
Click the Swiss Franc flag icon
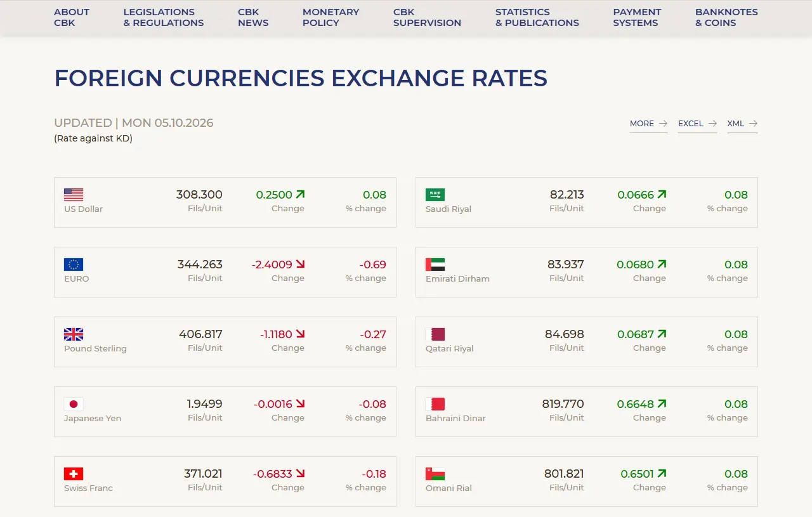tap(74, 474)
